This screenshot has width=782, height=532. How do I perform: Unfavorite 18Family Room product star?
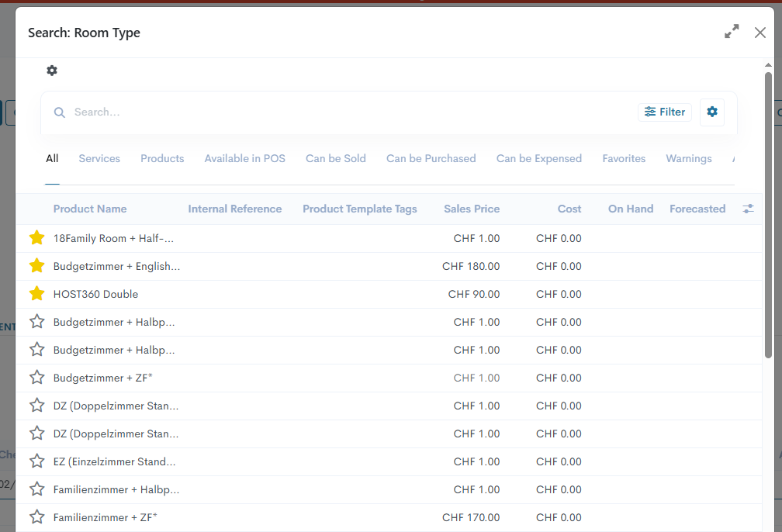click(x=36, y=238)
